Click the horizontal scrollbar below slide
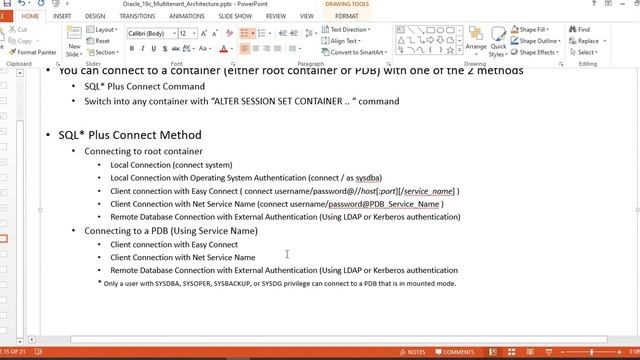Screen dimensions: 640x360 339,340
